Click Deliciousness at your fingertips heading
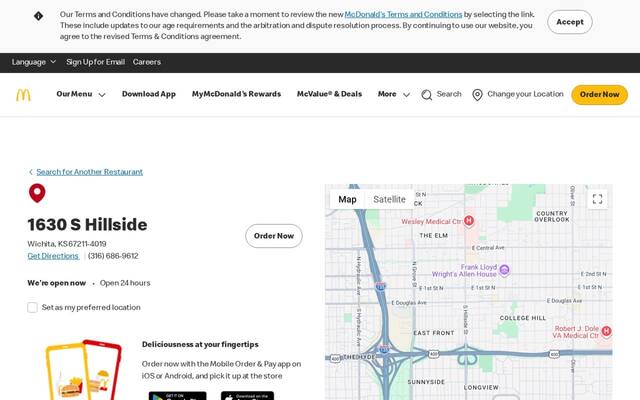Viewport: 640px width, 400px height. point(200,344)
